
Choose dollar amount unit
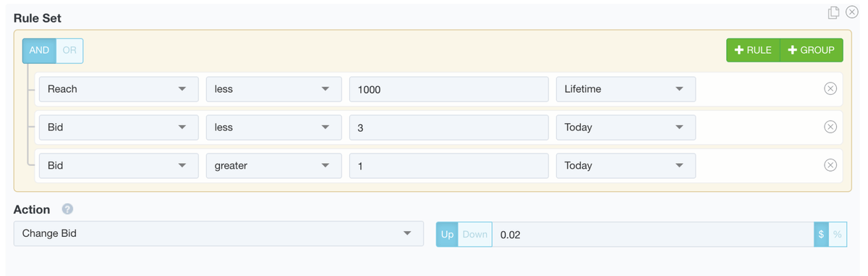pos(821,235)
